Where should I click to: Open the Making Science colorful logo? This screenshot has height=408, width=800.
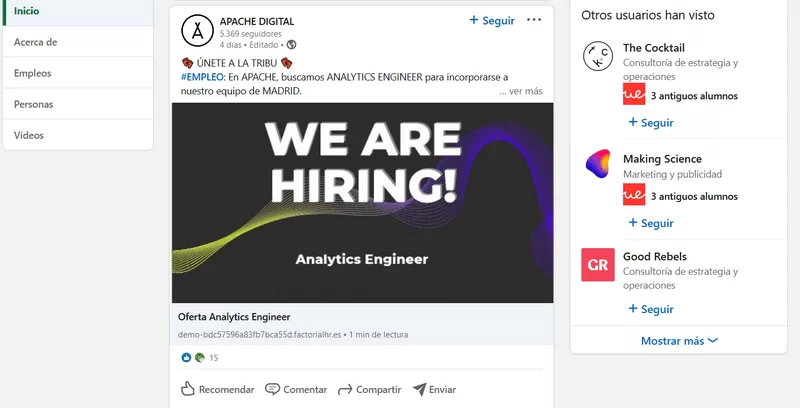coord(598,164)
